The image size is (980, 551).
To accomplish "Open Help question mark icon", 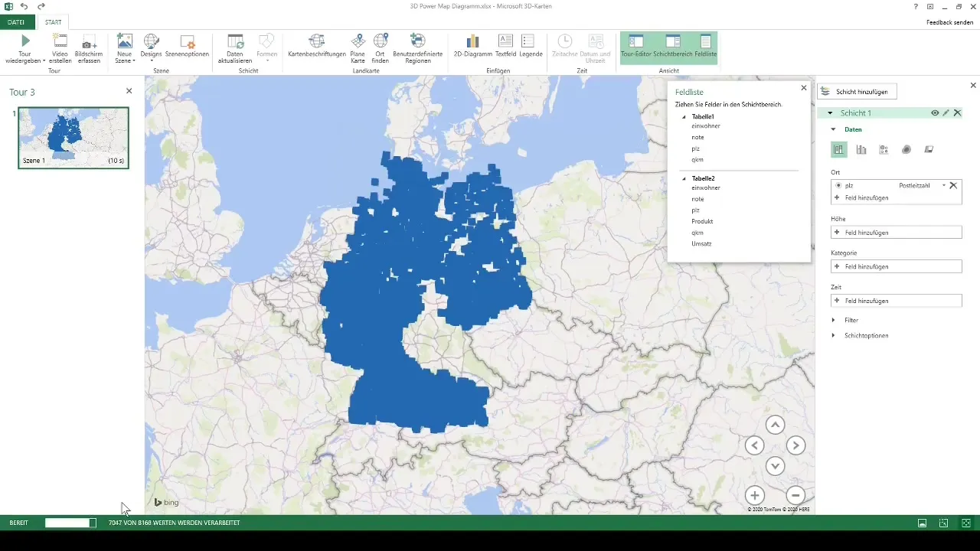I will [916, 6].
